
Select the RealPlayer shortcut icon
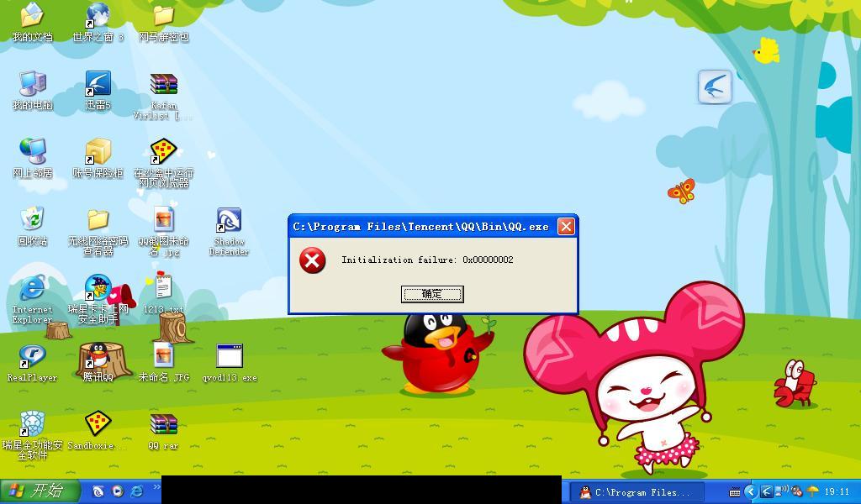(33, 363)
